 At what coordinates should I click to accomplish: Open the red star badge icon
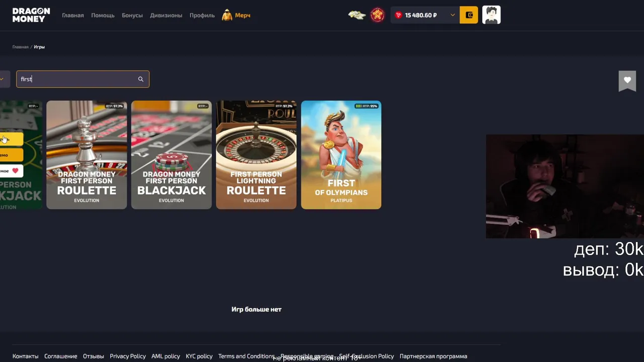click(x=377, y=15)
